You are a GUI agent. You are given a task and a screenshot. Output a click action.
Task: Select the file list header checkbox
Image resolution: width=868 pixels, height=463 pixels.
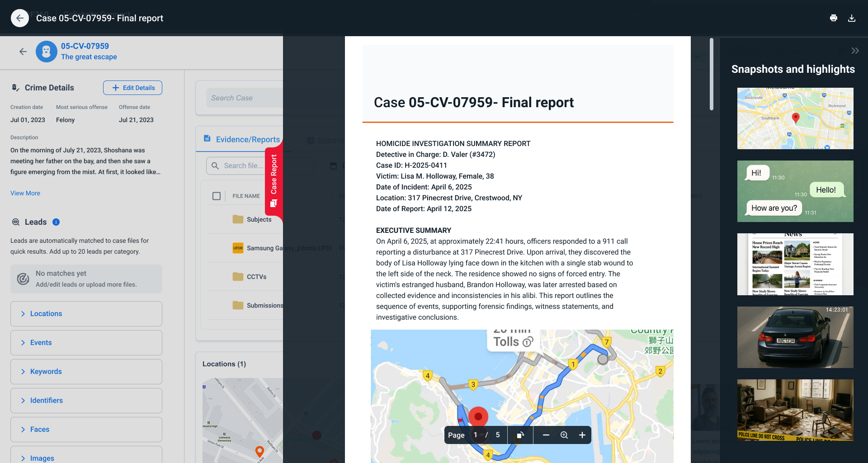tap(217, 196)
